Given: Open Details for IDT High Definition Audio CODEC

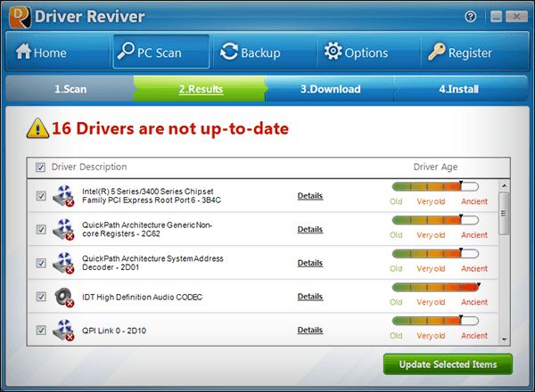Looking at the screenshot, I should click(310, 297).
